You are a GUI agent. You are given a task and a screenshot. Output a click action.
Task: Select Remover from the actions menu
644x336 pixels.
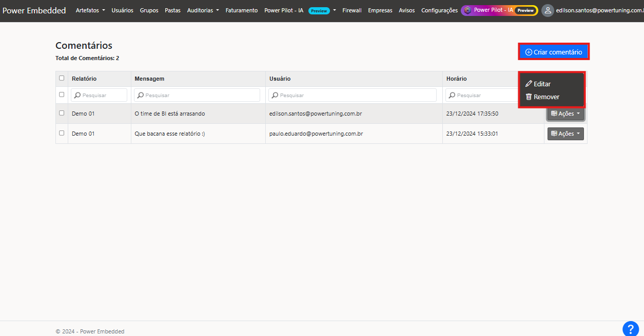click(x=546, y=97)
